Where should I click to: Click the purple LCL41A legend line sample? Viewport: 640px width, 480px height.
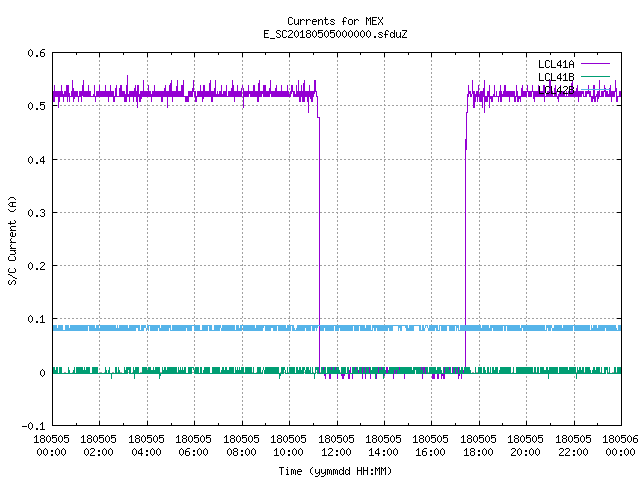(x=595, y=64)
